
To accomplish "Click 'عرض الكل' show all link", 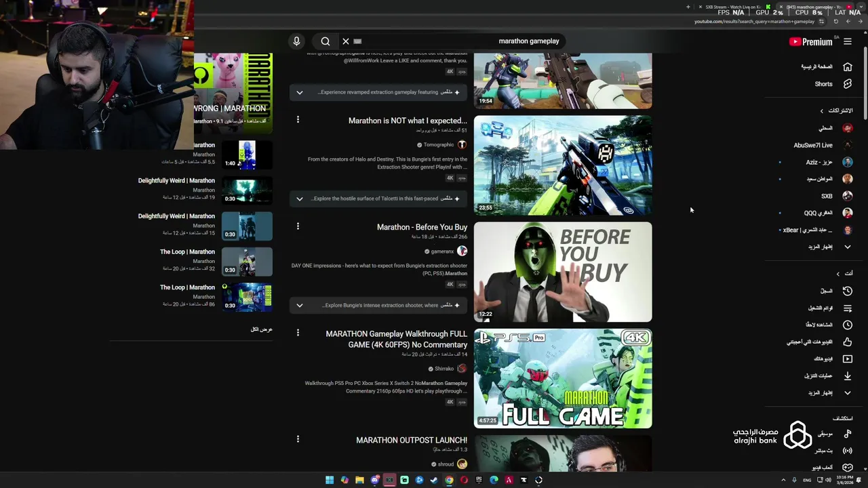I will 261,329.
